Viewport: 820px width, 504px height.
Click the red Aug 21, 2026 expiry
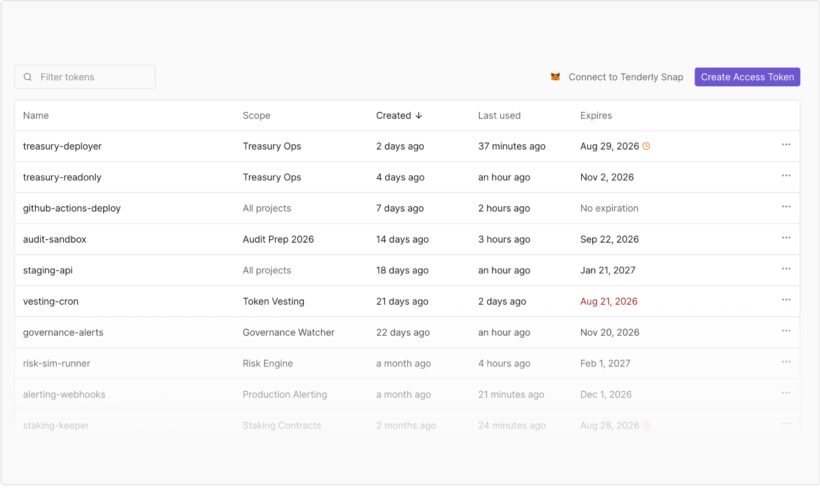point(609,302)
